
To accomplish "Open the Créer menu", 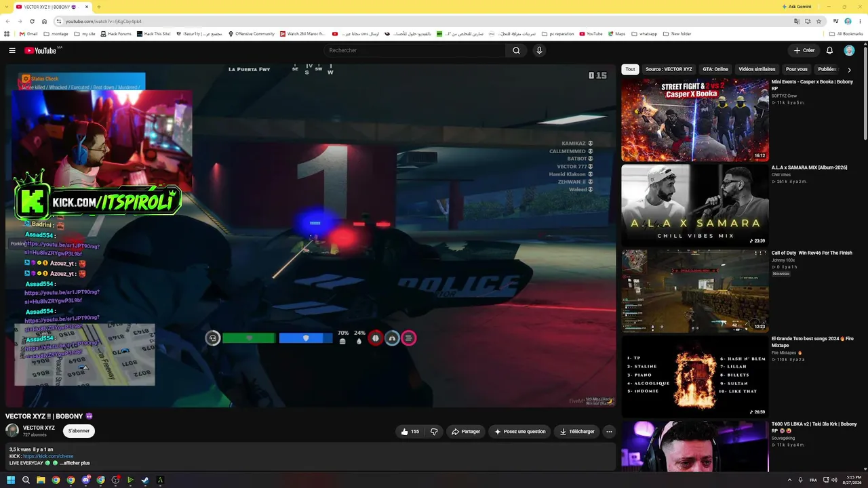I will 804,50.
